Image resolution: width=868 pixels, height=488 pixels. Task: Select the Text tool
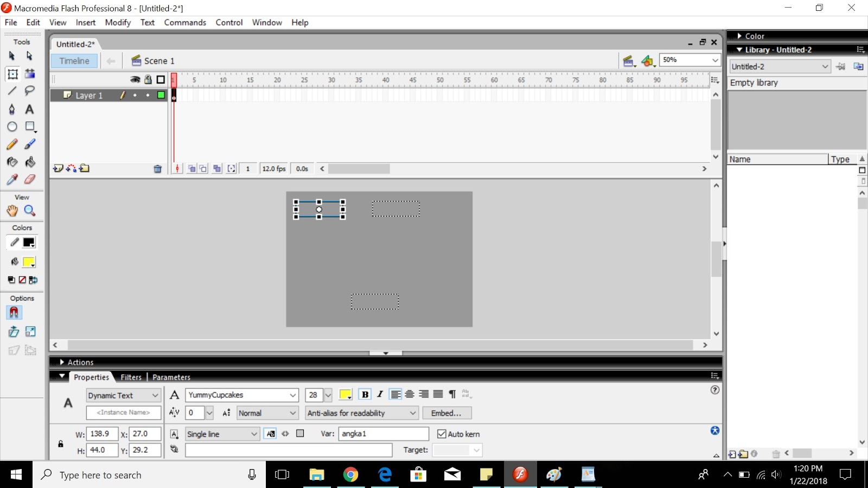coord(30,109)
